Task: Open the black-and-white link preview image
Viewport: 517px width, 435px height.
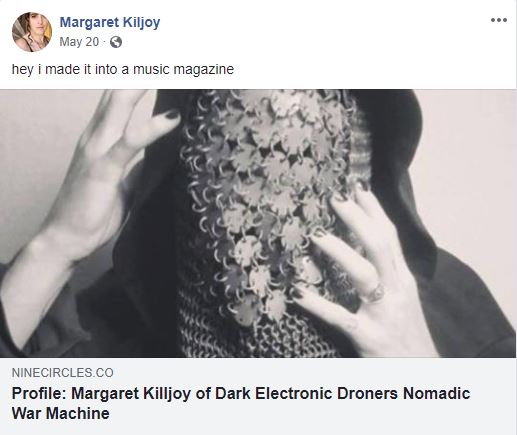Action: (258, 223)
